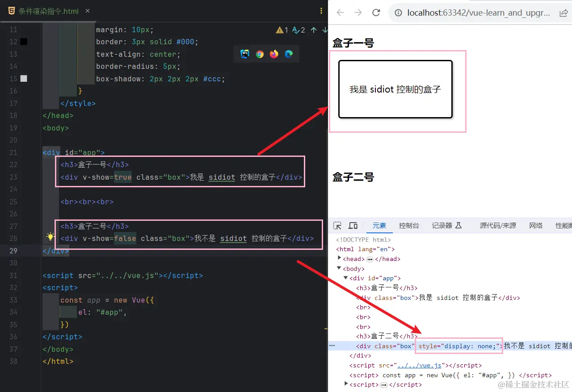Select the h3 盒子二号 node in DevTools
Viewport: 572px width, 392px height.
coord(387,336)
